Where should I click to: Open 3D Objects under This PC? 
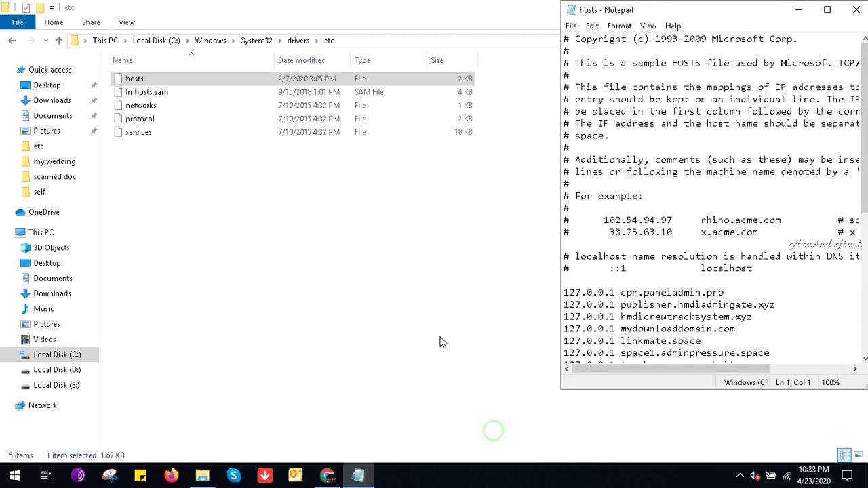[51, 248]
